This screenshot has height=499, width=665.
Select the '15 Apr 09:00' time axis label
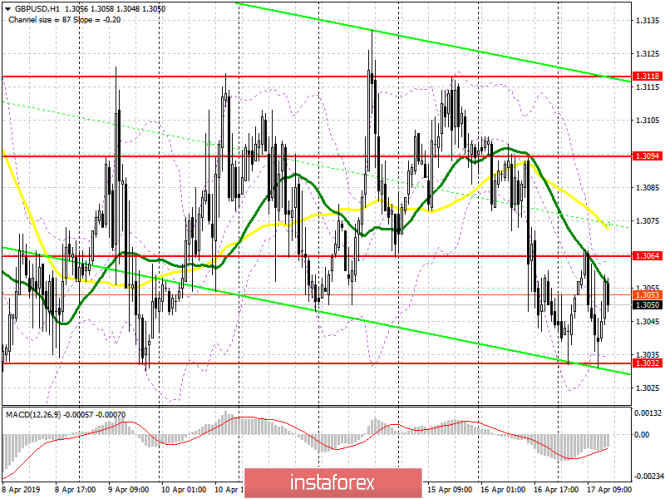click(450, 489)
